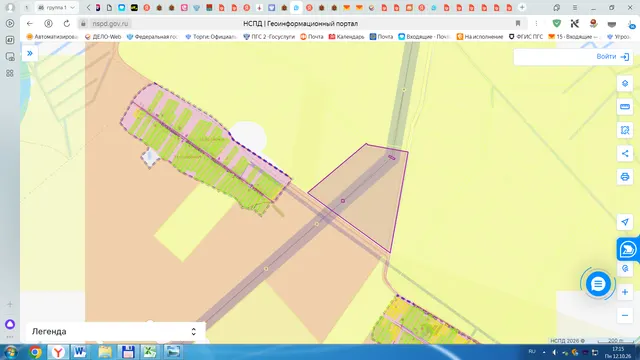Open the blue assistant side tab
640x360 pixels.
[628, 249]
